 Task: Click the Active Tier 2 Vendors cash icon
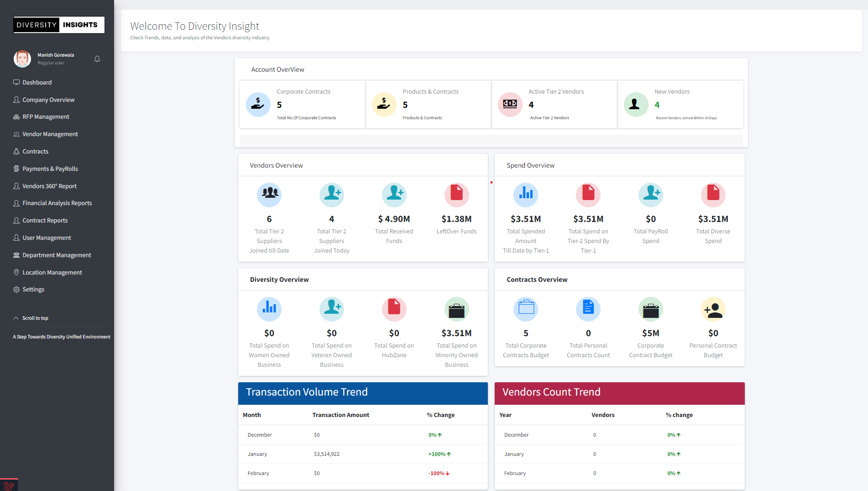point(510,104)
